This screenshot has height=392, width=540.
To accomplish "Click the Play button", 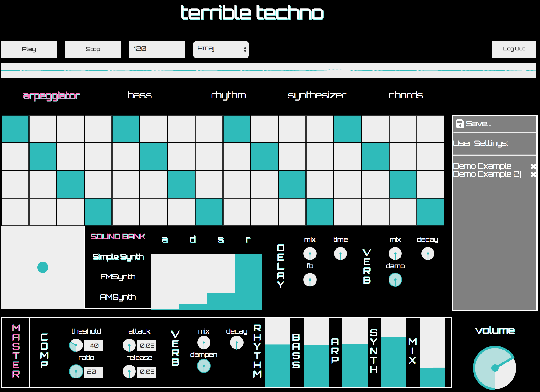I will click(x=29, y=49).
